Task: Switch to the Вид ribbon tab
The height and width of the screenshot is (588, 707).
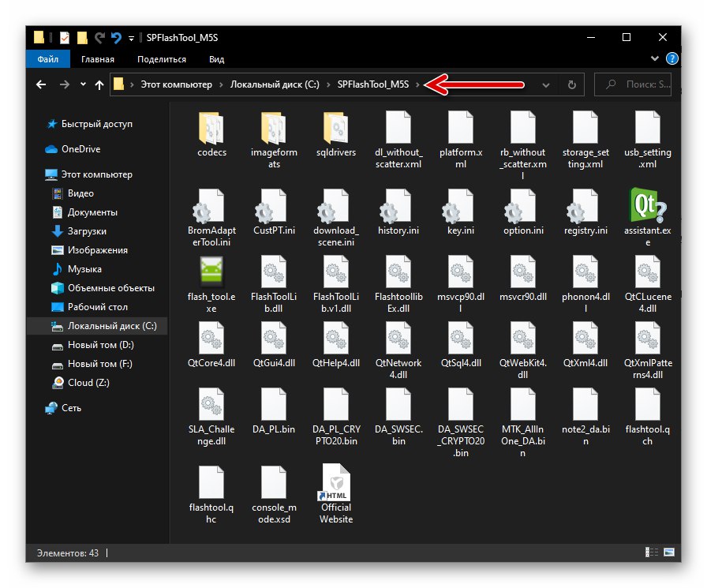Action: click(x=216, y=59)
